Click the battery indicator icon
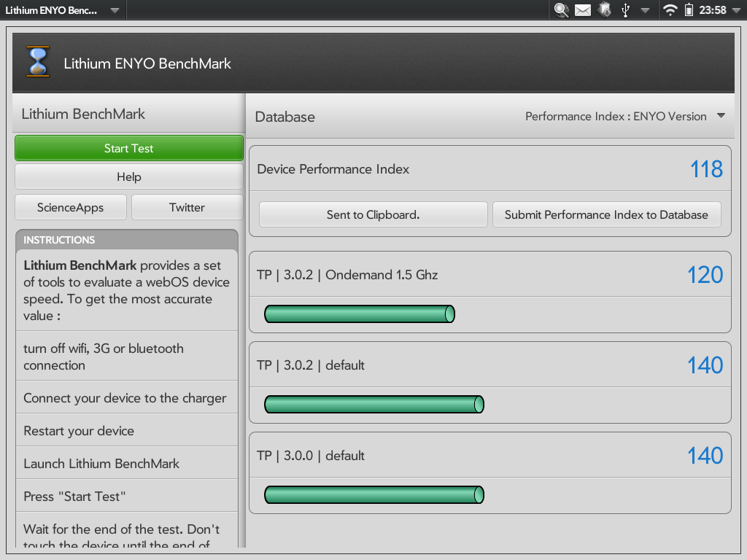The height and width of the screenshot is (560, 747). pos(689,10)
